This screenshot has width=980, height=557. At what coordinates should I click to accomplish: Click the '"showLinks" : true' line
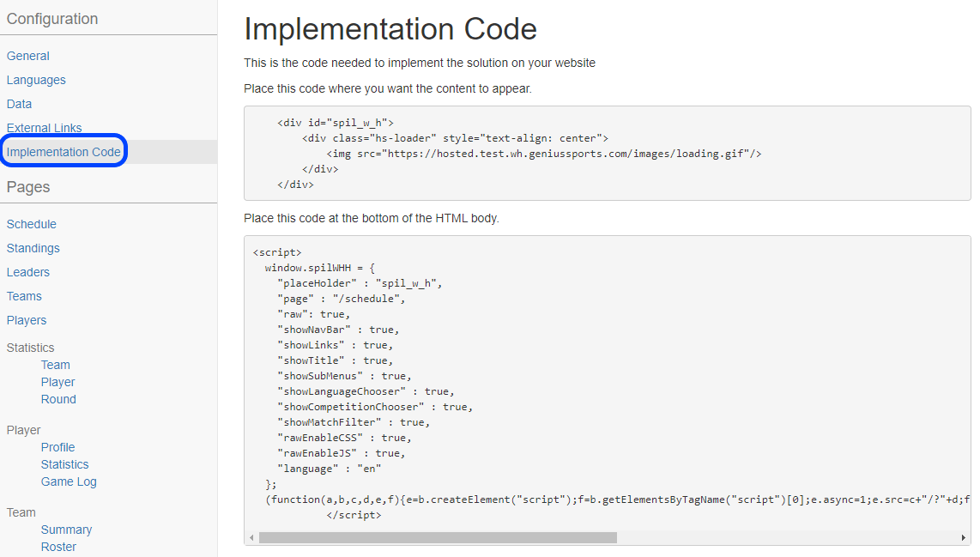pyautogui.click(x=335, y=345)
